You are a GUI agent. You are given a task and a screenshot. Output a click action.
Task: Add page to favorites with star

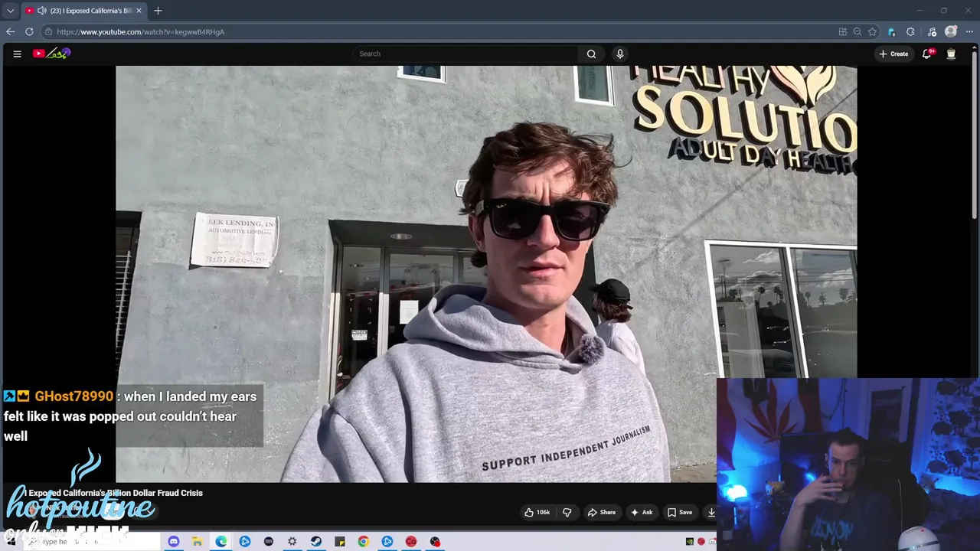pos(872,32)
